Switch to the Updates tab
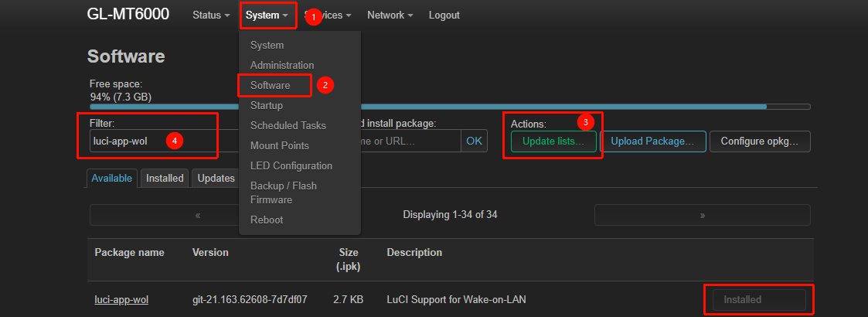Image resolution: width=868 pixels, height=317 pixels. click(216, 178)
